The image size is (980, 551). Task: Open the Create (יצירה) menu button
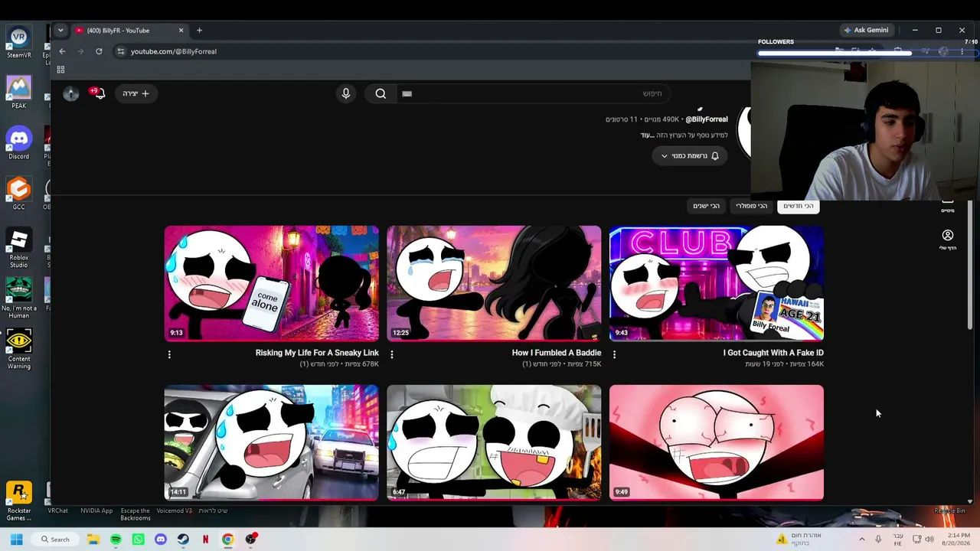point(136,93)
